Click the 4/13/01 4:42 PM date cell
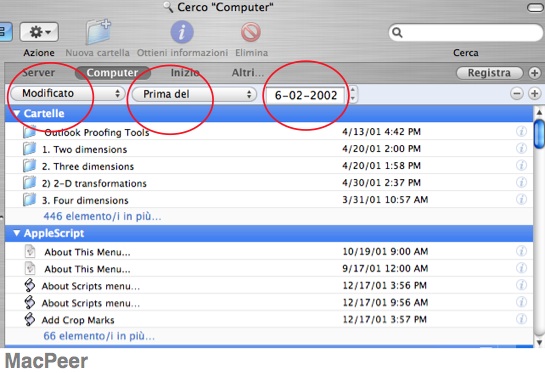Screen dimensions: 545x373 pos(381,132)
